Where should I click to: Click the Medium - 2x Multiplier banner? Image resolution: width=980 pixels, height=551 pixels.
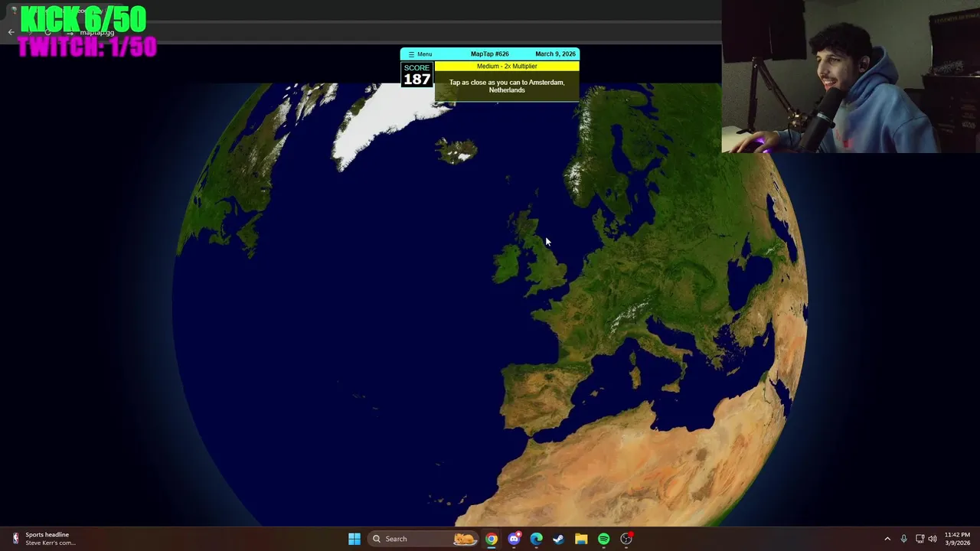pyautogui.click(x=507, y=67)
